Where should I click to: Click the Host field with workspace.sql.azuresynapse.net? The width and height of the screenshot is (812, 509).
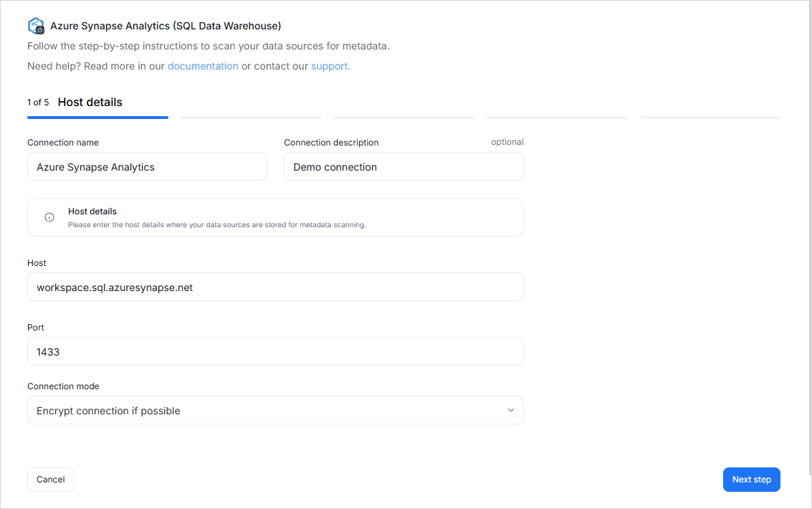pyautogui.click(x=275, y=287)
